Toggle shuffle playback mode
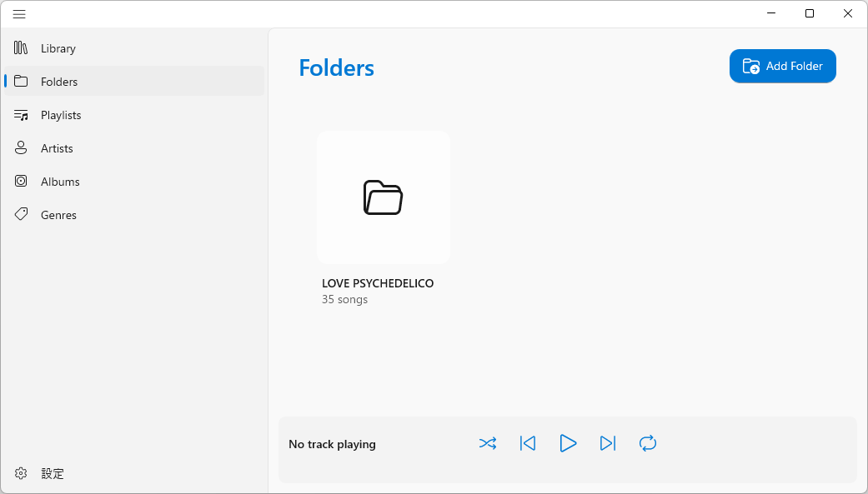 click(488, 443)
